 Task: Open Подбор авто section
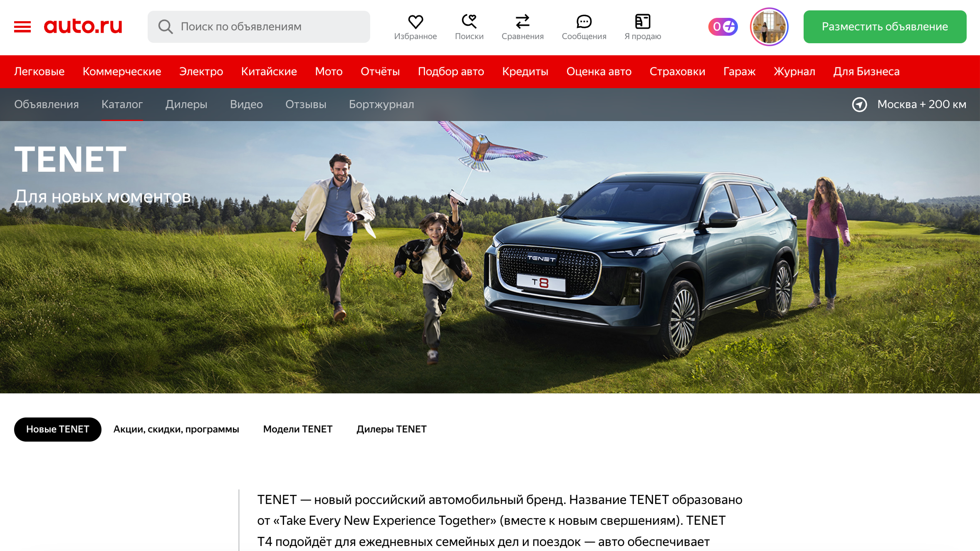tap(451, 72)
